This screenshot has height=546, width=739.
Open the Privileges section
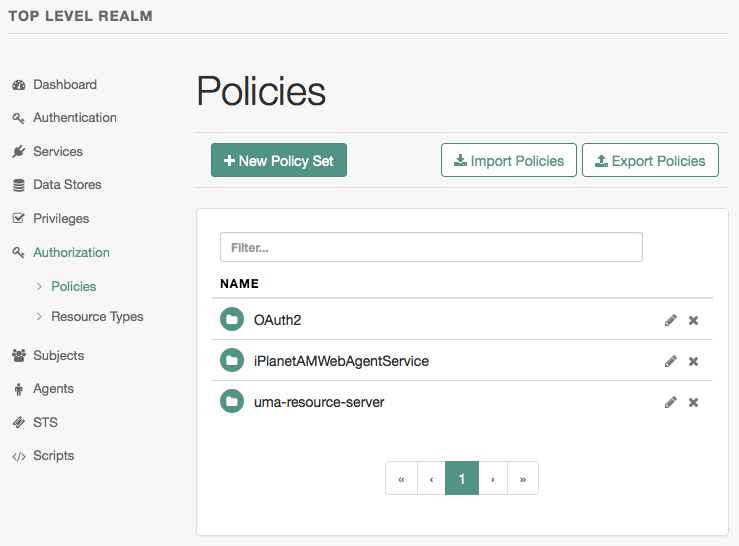61,219
